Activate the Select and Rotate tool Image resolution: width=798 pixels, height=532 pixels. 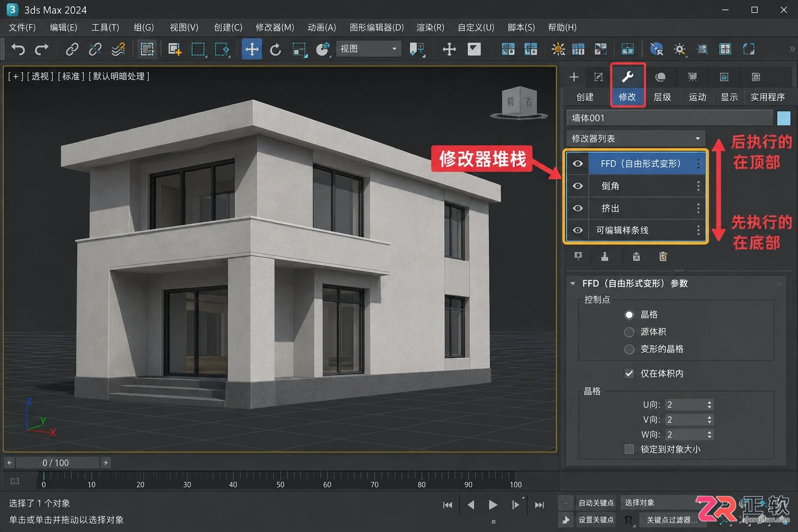275,49
